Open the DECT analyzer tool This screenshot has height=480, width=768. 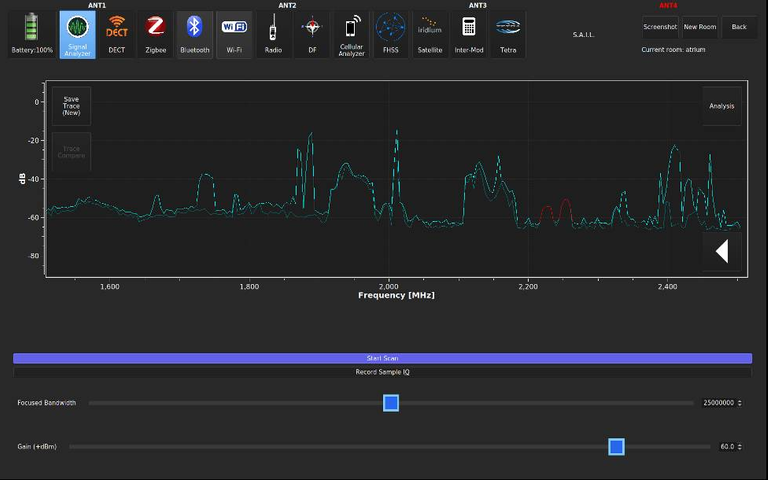coord(117,33)
